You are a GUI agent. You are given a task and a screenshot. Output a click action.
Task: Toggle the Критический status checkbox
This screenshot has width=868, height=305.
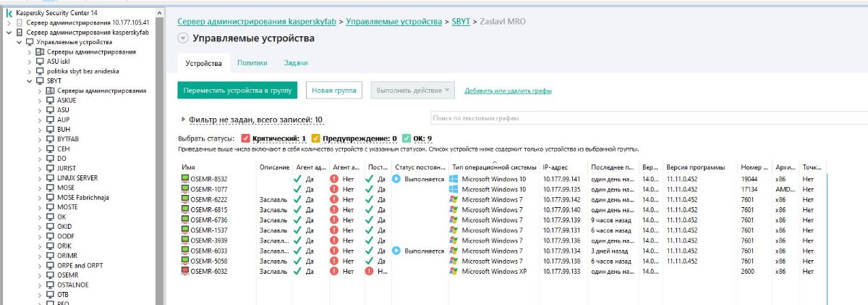(x=246, y=138)
